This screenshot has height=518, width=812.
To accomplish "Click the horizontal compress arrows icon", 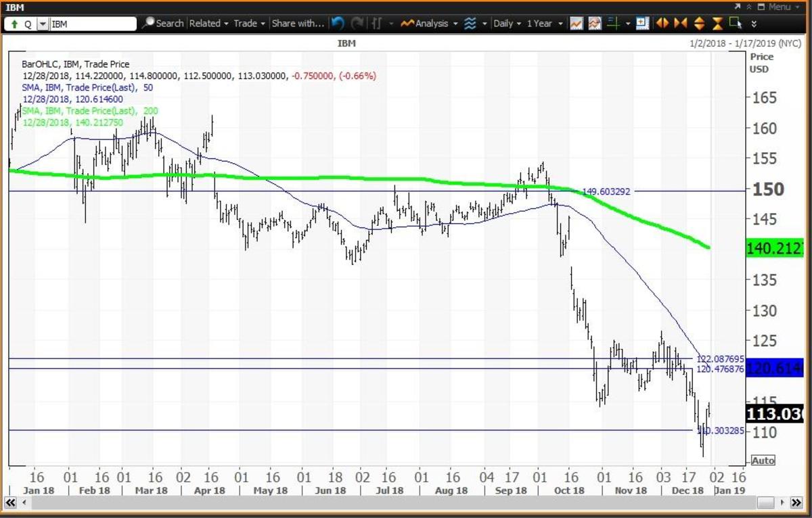I will [680, 23].
